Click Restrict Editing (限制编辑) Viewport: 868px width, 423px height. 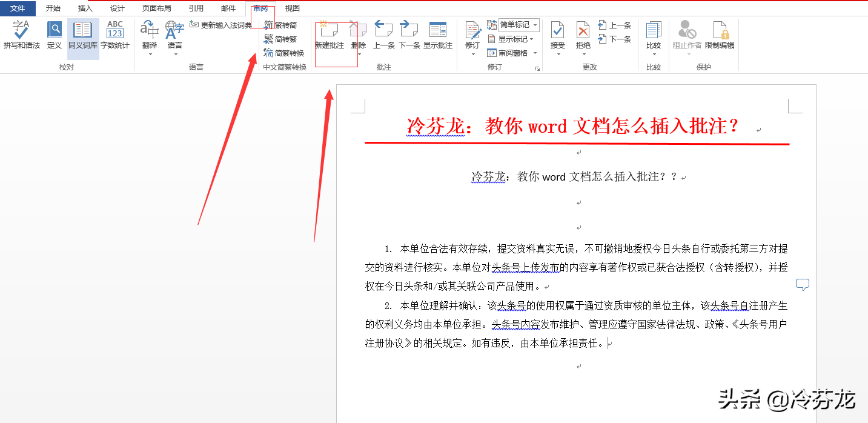pyautogui.click(x=720, y=35)
